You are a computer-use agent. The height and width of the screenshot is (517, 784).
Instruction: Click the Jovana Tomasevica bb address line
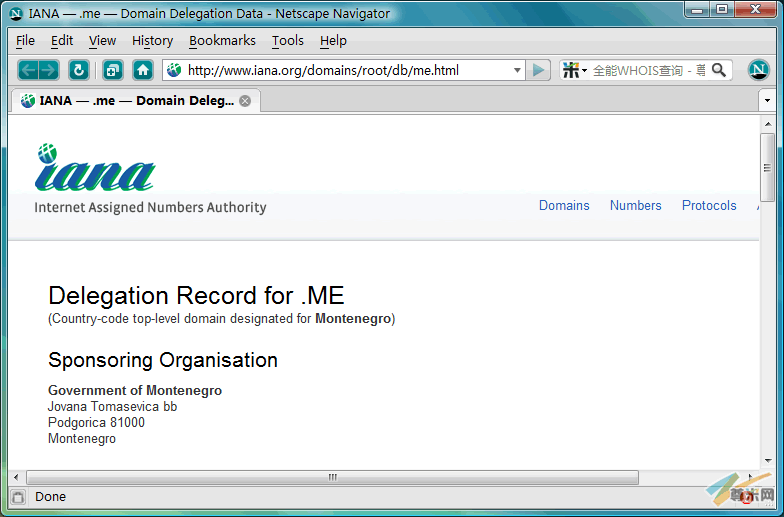[x=112, y=406]
